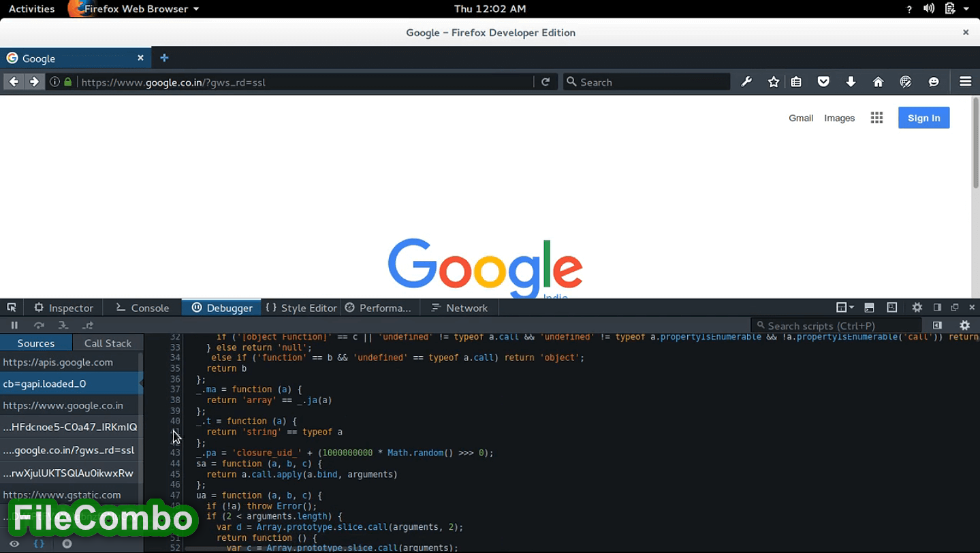Viewport: 980px width, 553px height.
Task: Click the page vertical scrollbar
Action: pos(975,143)
